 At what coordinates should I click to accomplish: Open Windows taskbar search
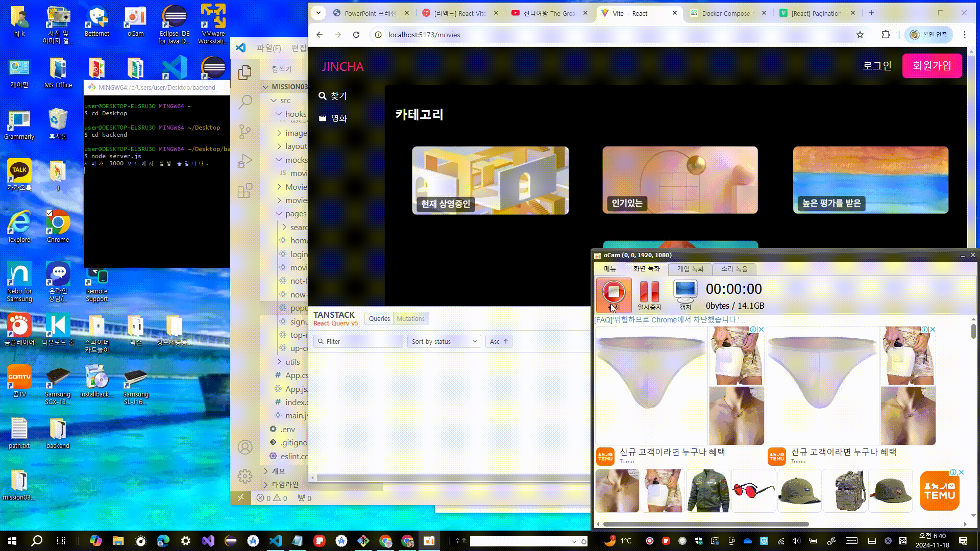pos(37,541)
